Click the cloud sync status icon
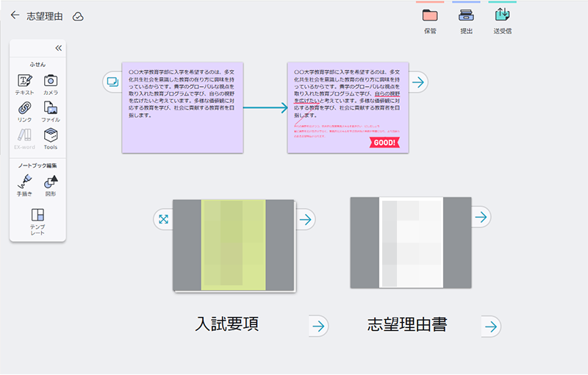The image size is (588, 375). pyautogui.click(x=78, y=16)
